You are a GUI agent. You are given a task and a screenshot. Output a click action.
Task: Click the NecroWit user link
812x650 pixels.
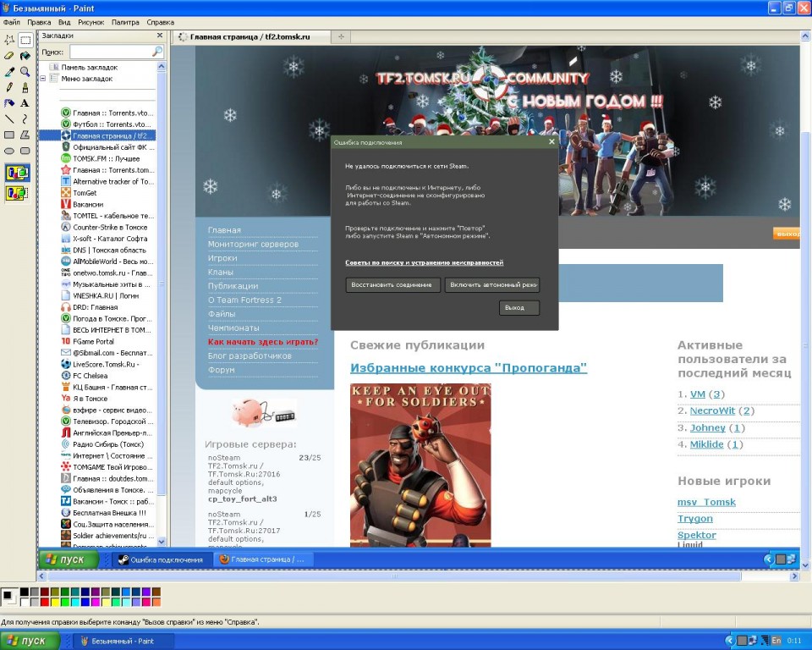tap(712, 411)
